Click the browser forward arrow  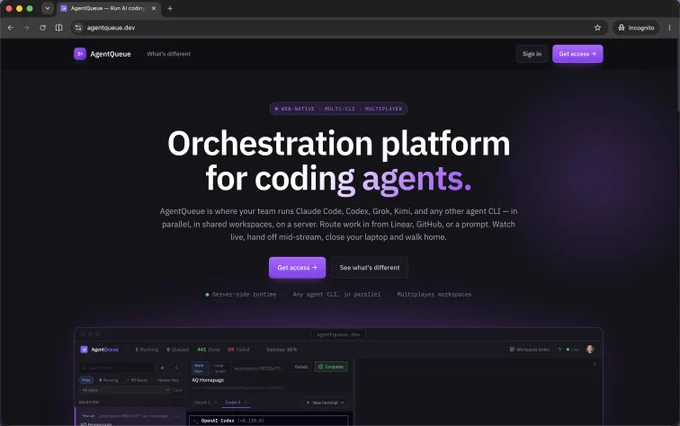(x=26, y=28)
